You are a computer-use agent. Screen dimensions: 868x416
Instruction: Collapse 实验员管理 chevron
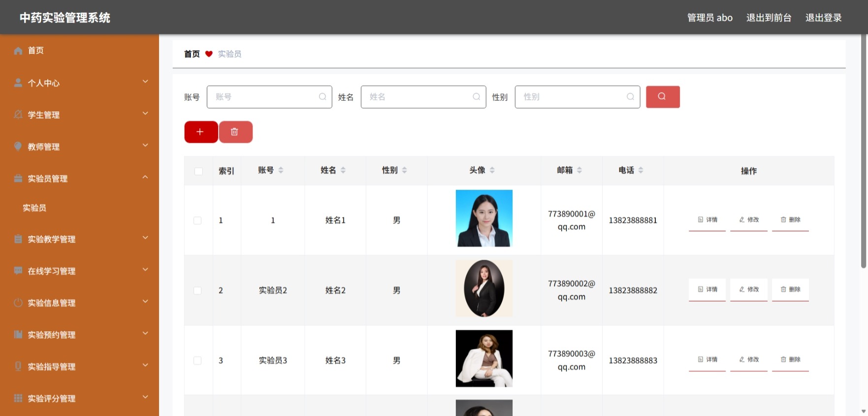pos(145,177)
